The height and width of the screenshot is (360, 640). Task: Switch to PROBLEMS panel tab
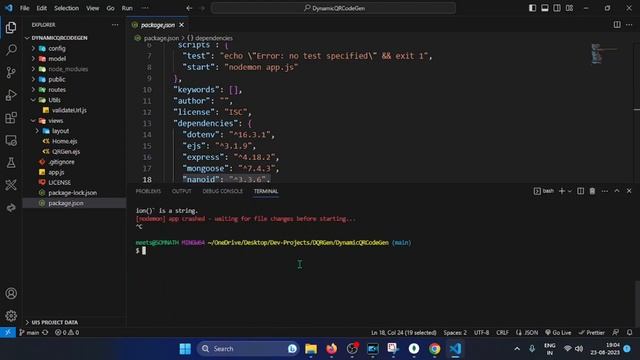coord(148,191)
